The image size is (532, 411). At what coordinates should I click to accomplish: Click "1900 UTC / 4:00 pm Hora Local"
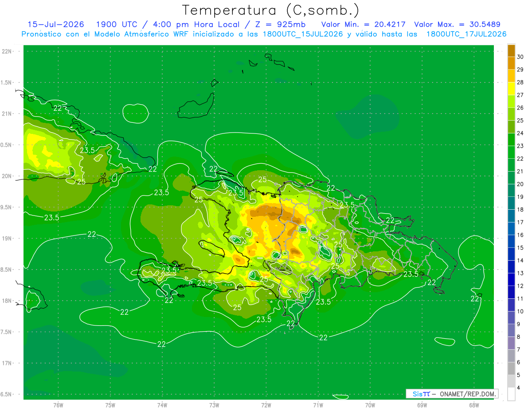pos(168,24)
